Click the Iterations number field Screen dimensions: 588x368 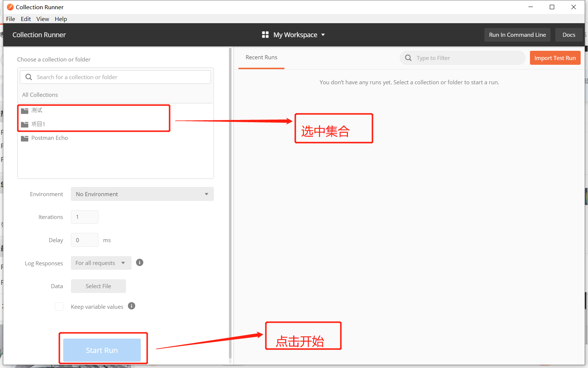click(85, 217)
